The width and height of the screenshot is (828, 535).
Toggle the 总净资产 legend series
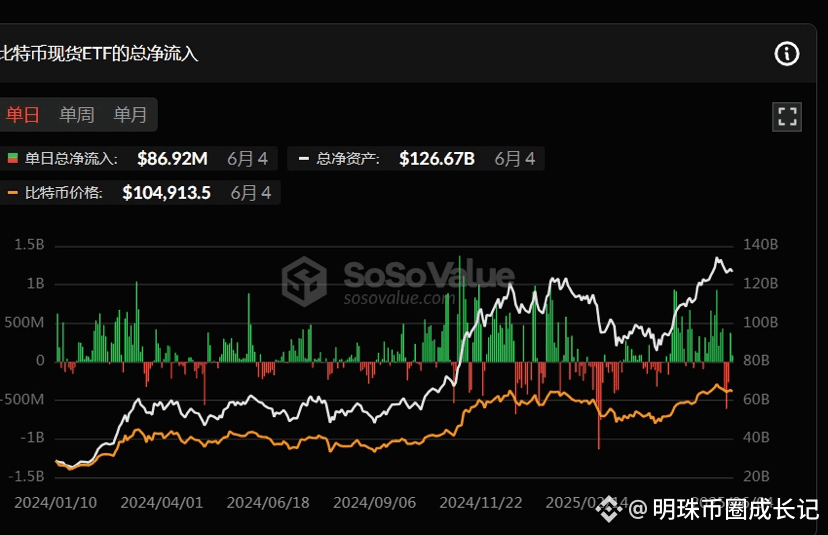pos(416,158)
